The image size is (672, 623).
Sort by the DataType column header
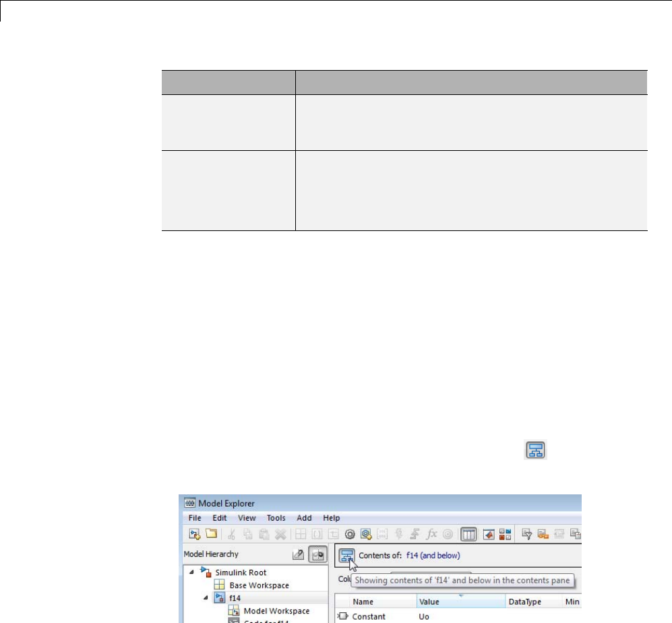coord(534,601)
